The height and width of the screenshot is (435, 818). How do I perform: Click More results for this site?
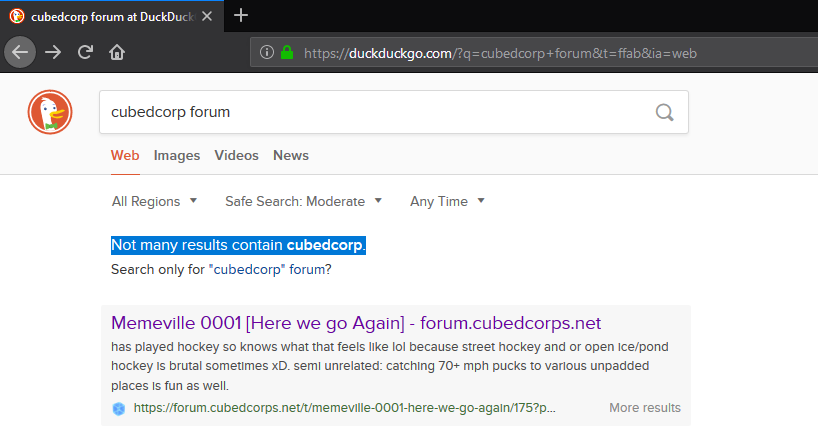(x=645, y=408)
